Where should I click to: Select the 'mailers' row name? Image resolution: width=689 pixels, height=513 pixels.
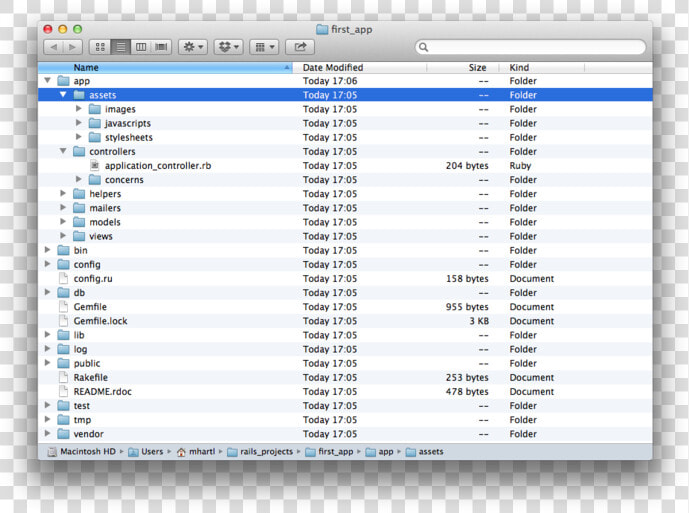click(x=105, y=208)
